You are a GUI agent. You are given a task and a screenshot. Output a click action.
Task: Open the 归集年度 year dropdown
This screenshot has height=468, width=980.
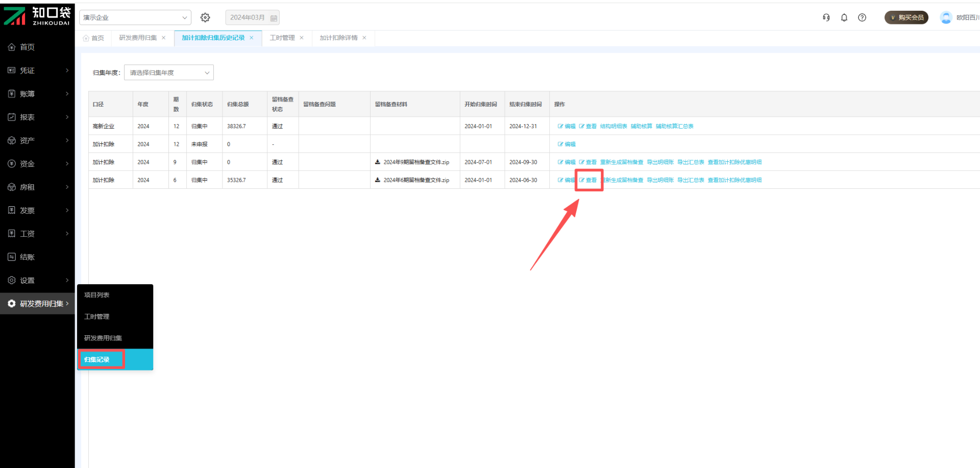click(168, 73)
